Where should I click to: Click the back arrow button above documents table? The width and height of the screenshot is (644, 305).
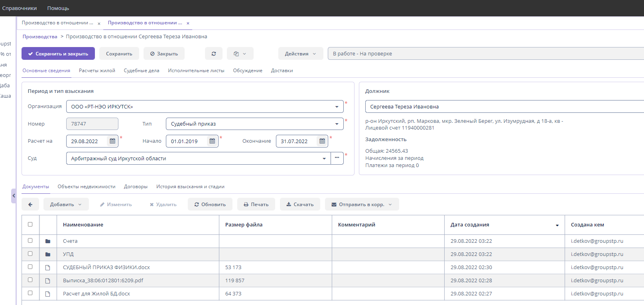coord(30,205)
